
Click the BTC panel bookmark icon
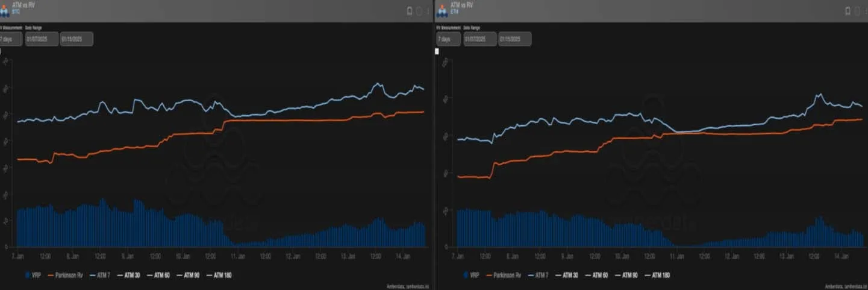410,11
